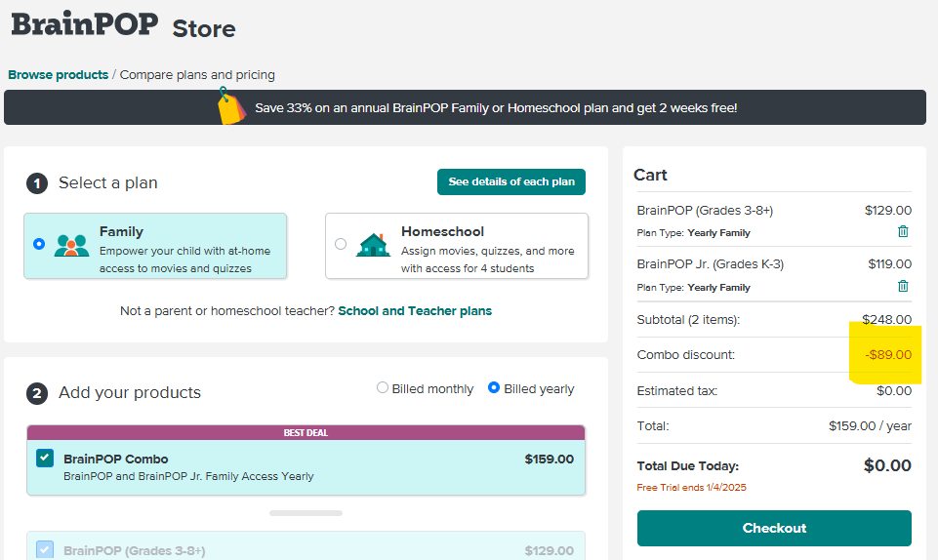The width and height of the screenshot is (938, 560).
Task: Click the Save 33% promotional banner
Action: [x=465, y=107]
